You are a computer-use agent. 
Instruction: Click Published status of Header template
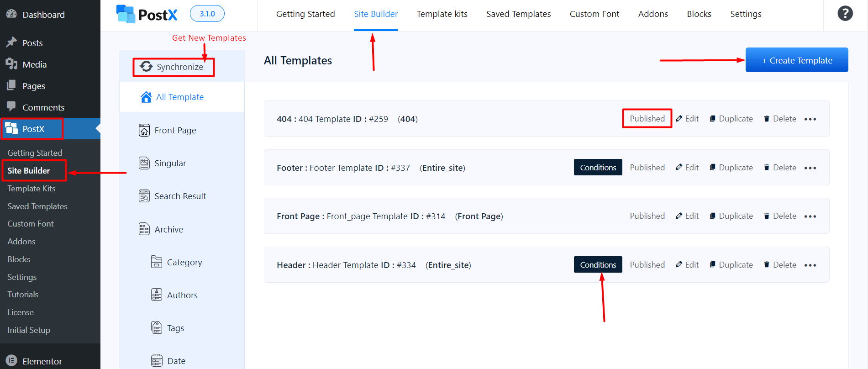tap(647, 265)
